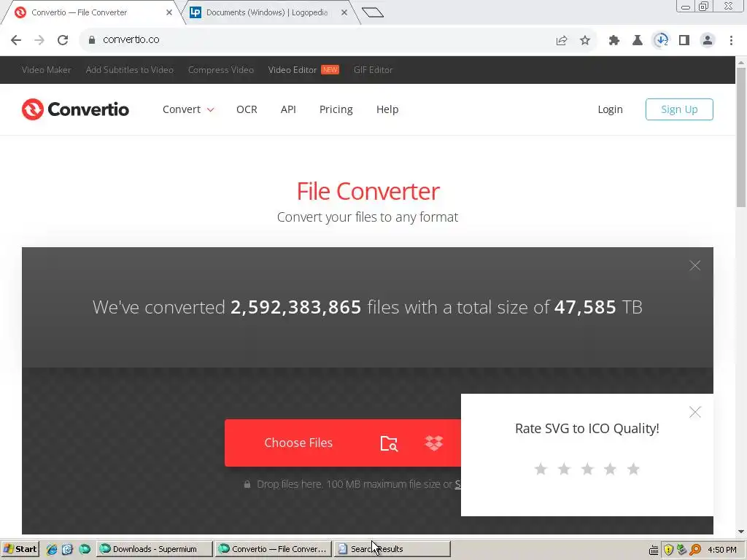The height and width of the screenshot is (560, 747).
Task: Go to the Pricing page
Action: pyautogui.click(x=336, y=109)
